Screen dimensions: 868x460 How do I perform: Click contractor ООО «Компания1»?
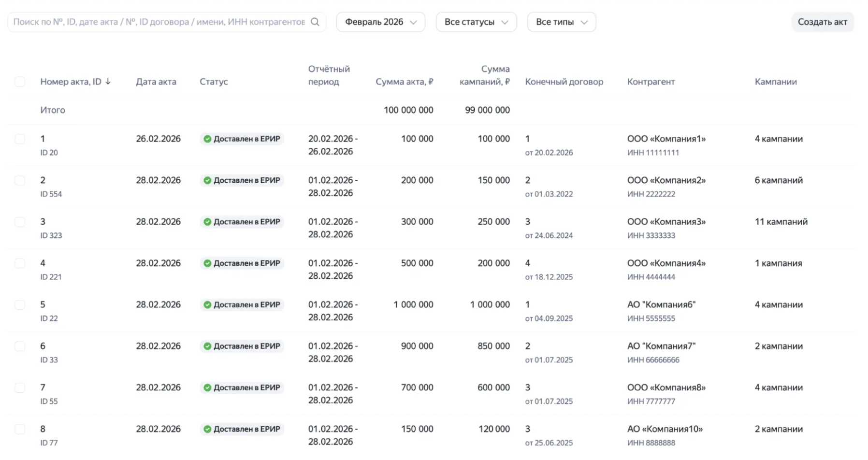pos(666,139)
